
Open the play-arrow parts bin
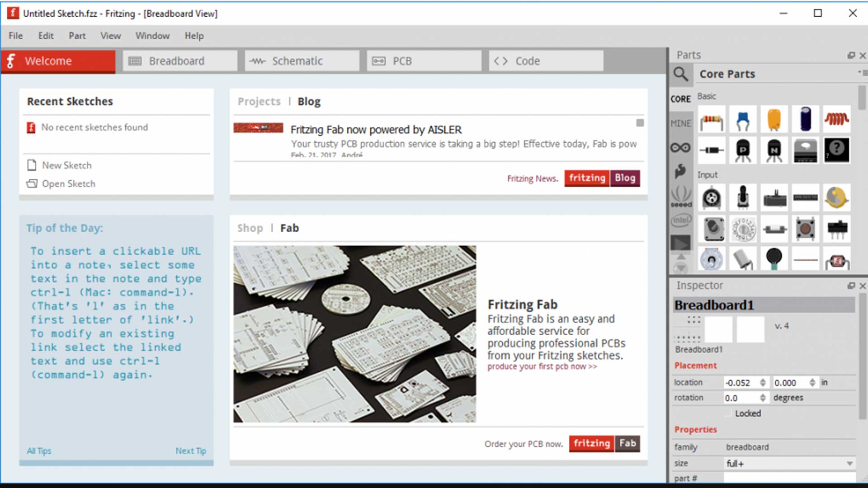tap(680, 244)
